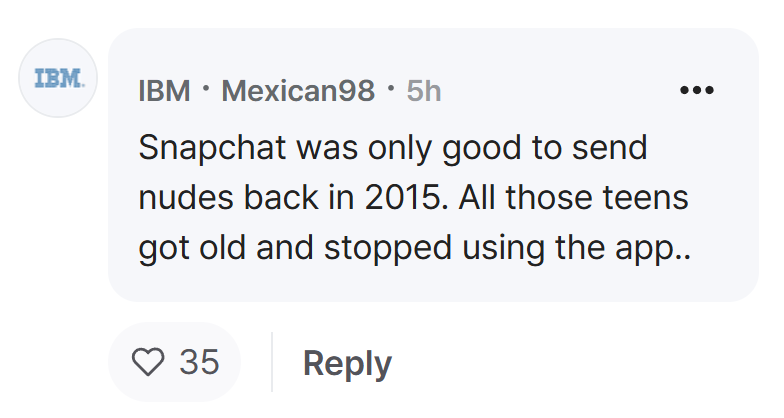
Task: Click the 35 likes count
Action: pos(200,362)
